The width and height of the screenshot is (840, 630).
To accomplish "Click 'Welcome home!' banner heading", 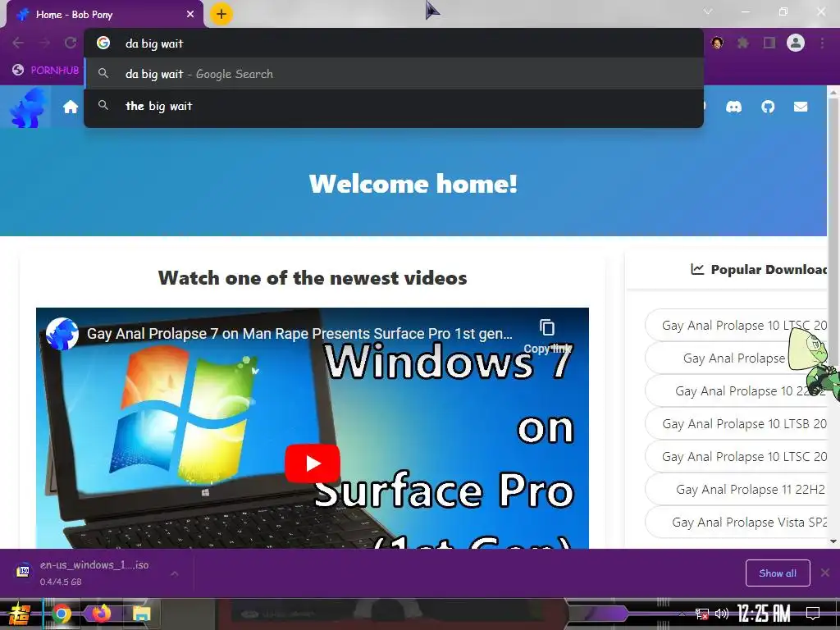I will point(413,184).
